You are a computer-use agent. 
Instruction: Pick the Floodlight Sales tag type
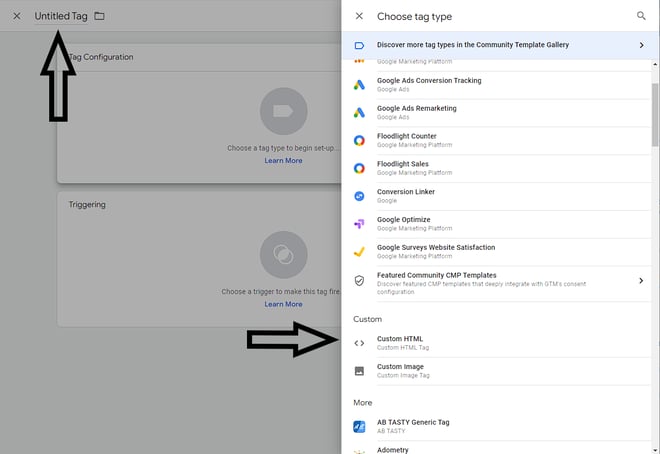(x=497, y=168)
